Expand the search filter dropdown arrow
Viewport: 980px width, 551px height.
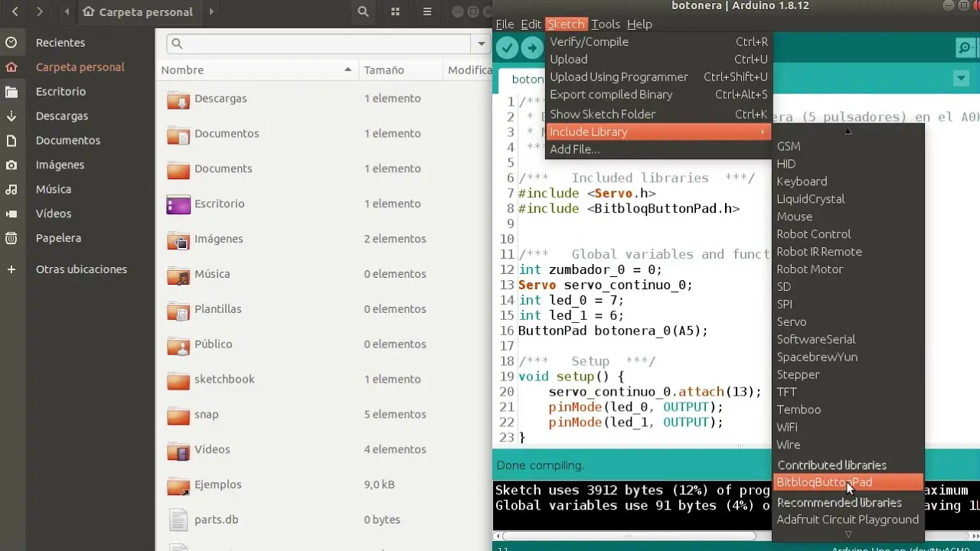pos(482,44)
